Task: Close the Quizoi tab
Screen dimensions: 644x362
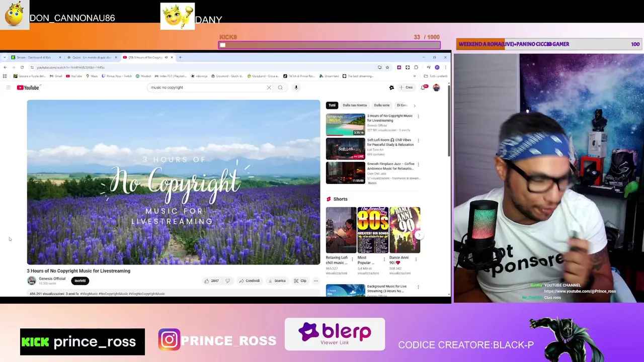Action: point(115,57)
